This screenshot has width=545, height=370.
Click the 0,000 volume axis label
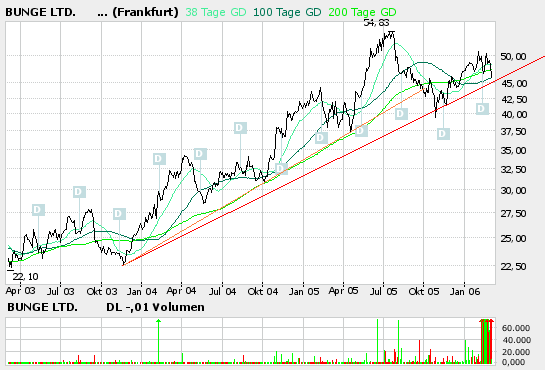point(514,362)
